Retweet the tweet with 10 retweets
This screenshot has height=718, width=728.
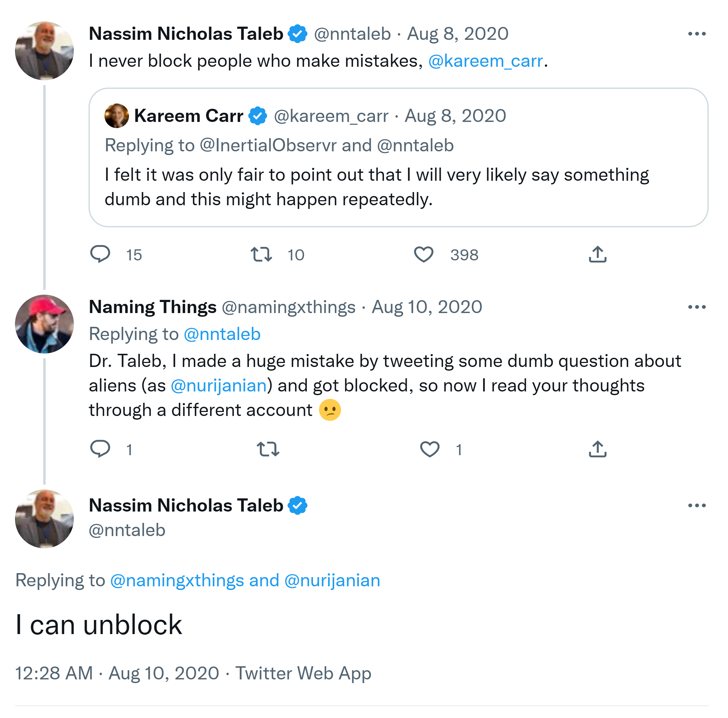pyautogui.click(x=261, y=254)
